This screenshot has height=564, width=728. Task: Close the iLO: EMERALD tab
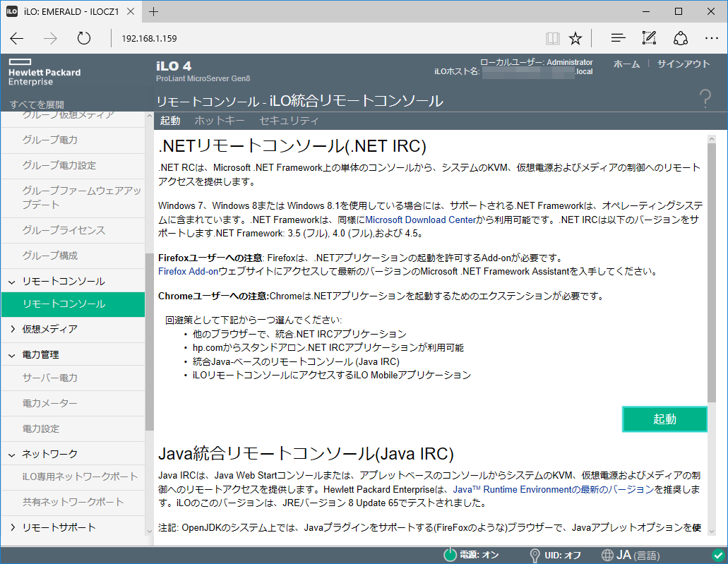[131, 11]
